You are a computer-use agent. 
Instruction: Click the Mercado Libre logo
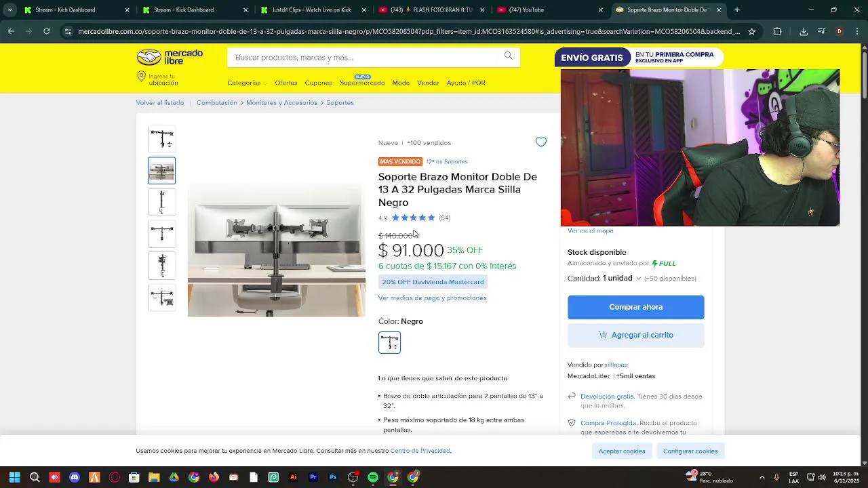pos(170,57)
